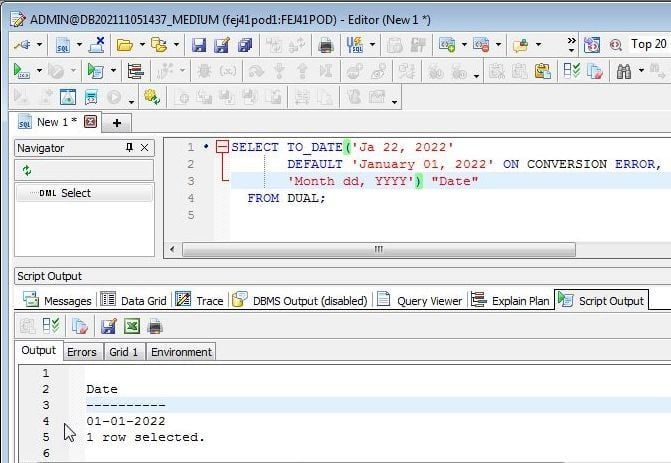Switch to the Environment sub-tab
The image size is (671, 463).
pyautogui.click(x=181, y=352)
